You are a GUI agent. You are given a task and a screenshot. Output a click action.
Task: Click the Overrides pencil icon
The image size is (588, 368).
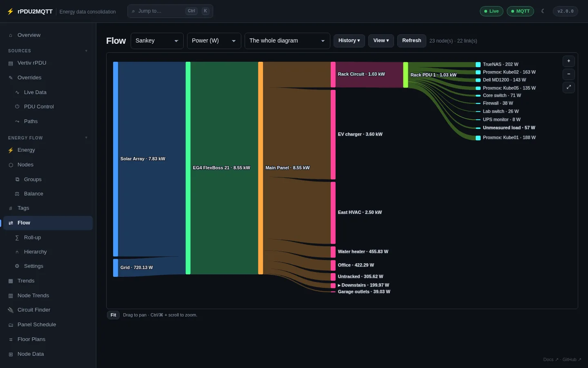(x=11, y=78)
